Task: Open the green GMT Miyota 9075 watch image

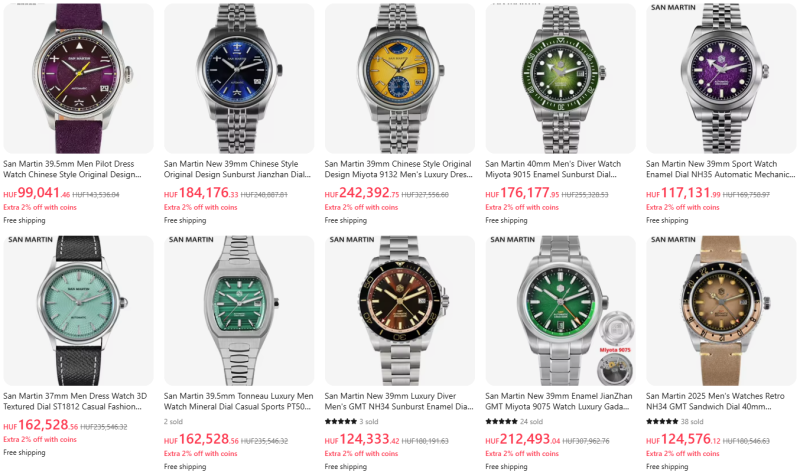Action: tap(560, 310)
